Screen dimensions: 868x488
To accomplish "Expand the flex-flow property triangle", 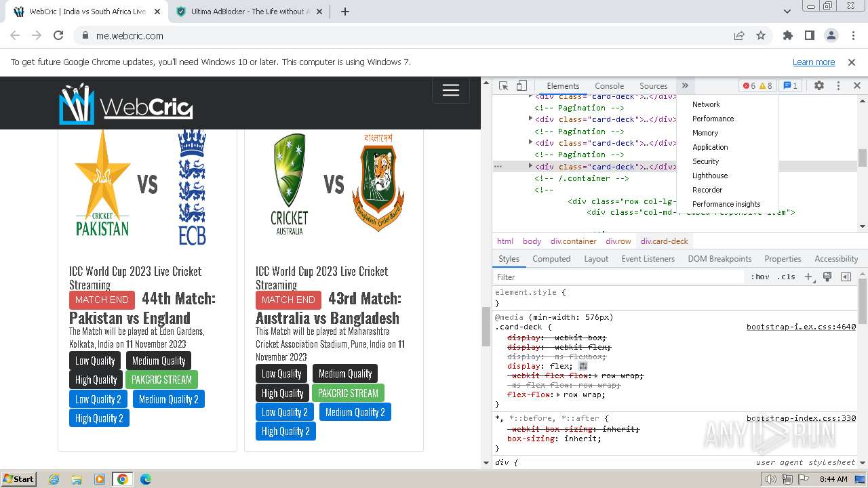I will coord(559,394).
